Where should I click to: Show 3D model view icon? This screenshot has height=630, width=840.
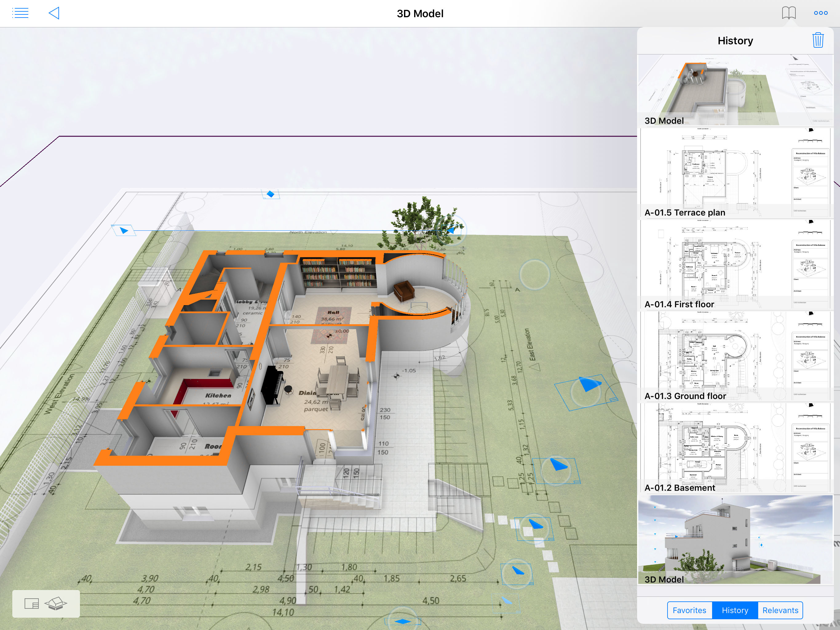[55, 604]
